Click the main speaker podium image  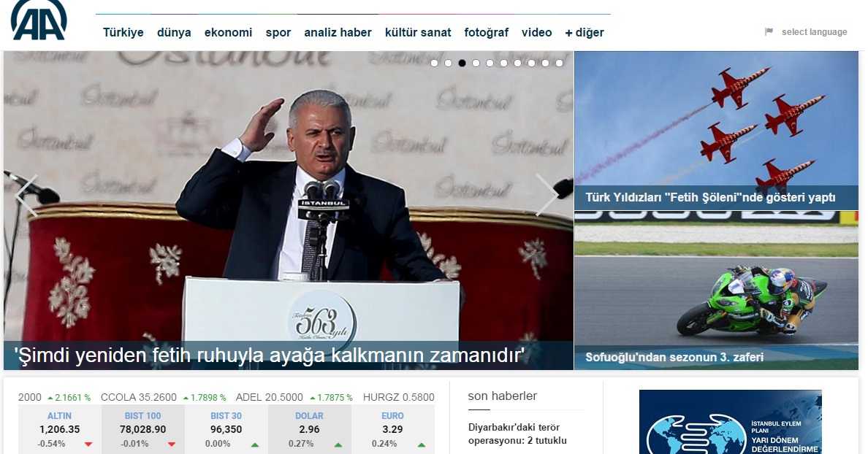[289, 210]
